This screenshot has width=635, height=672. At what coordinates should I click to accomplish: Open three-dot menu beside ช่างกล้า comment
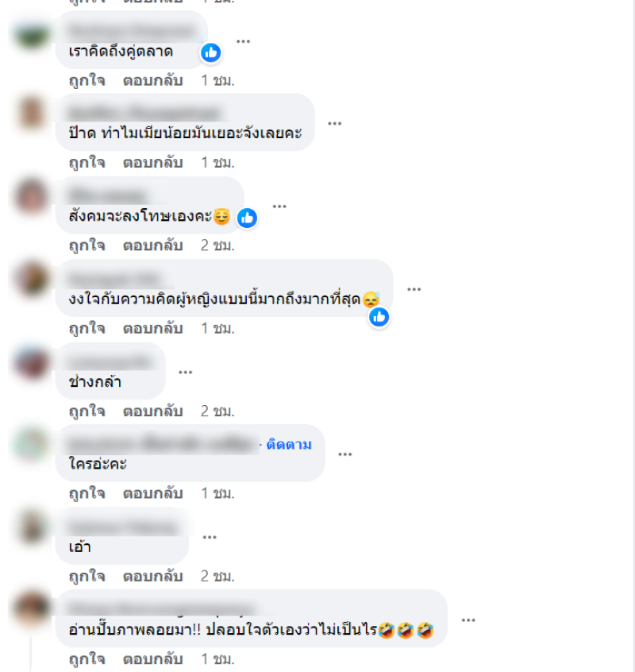(186, 372)
